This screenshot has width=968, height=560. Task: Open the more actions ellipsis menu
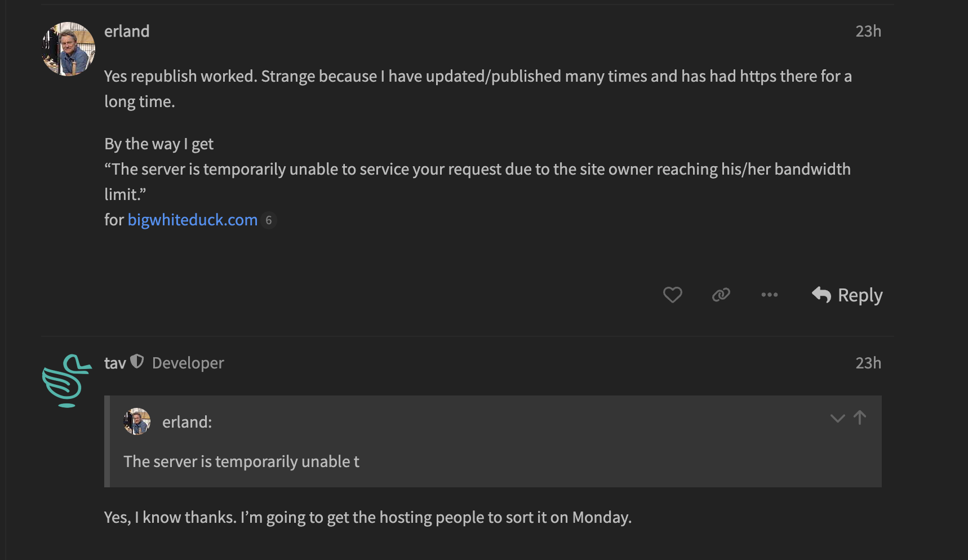[x=769, y=295]
